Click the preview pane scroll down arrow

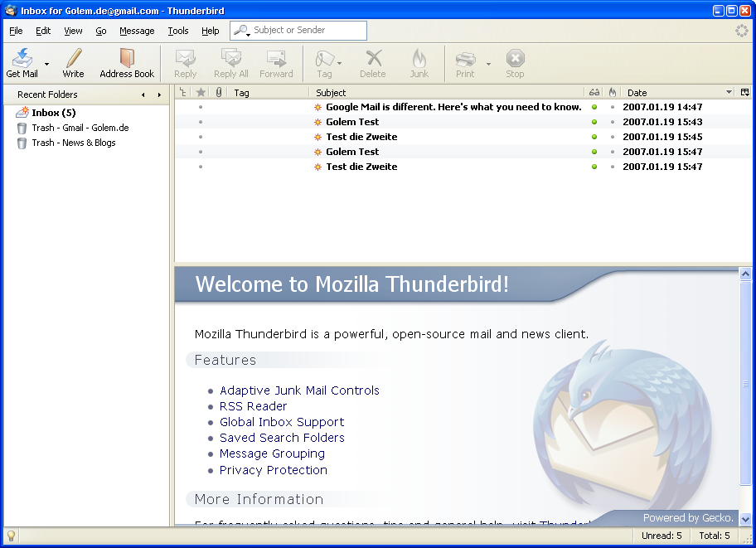[x=745, y=520]
